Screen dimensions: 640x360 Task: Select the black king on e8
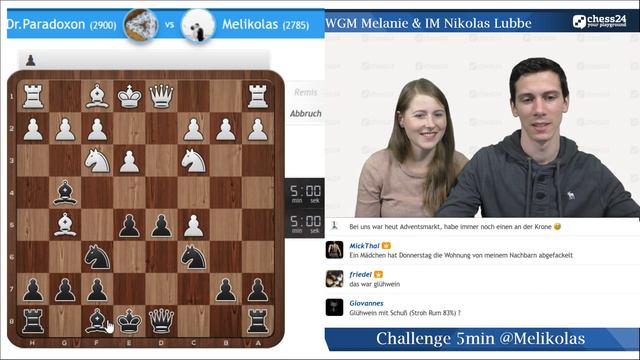129,322
